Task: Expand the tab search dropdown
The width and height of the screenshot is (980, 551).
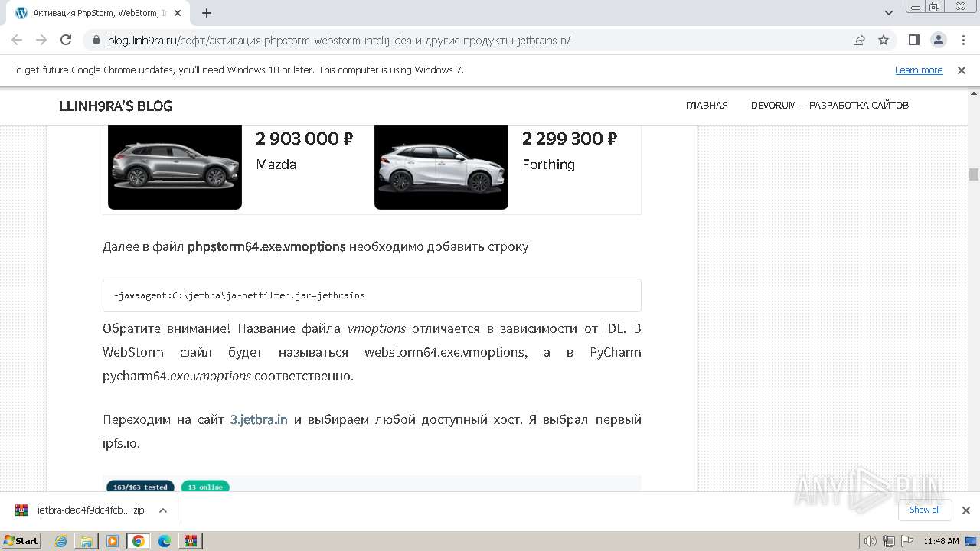Action: tap(889, 13)
